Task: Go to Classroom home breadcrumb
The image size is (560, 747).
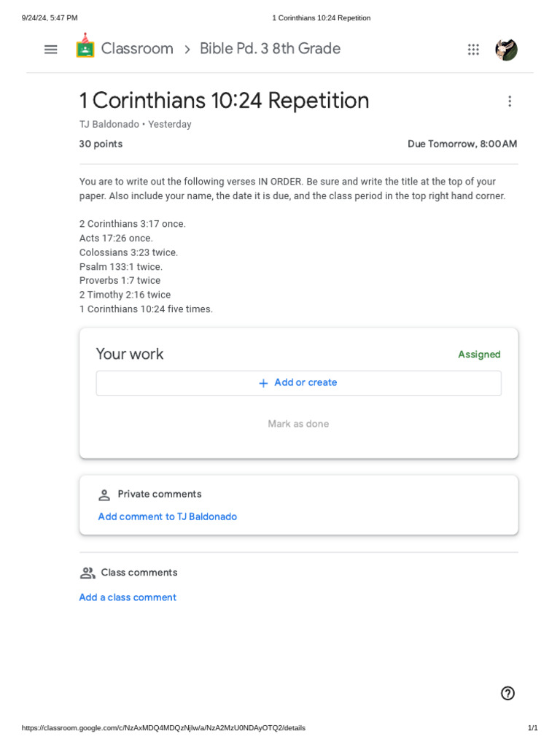Action: 137,49
